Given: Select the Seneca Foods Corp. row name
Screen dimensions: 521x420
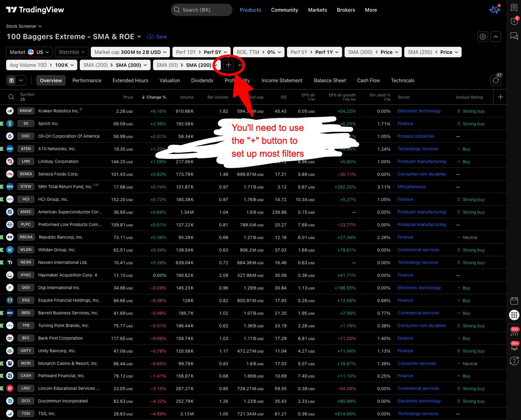Looking at the screenshot, I should 58,174.
